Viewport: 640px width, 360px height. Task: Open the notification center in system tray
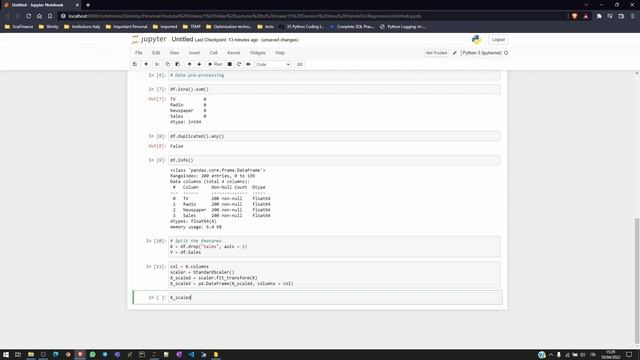point(629,355)
